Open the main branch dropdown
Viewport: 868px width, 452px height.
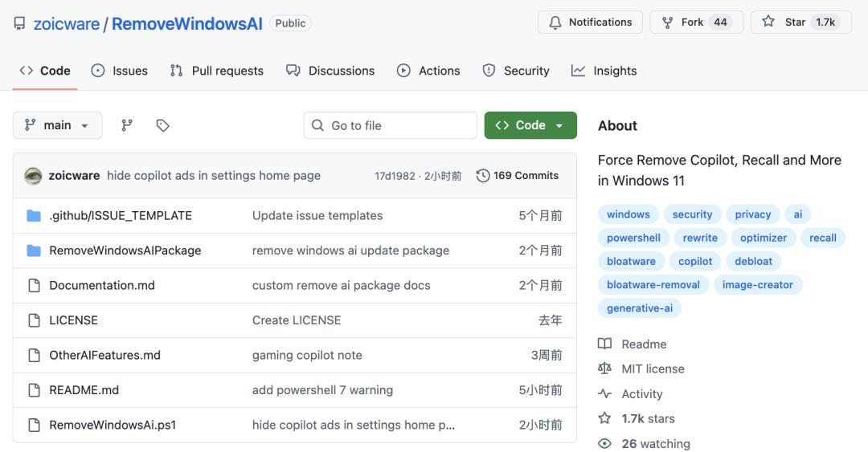tap(57, 125)
